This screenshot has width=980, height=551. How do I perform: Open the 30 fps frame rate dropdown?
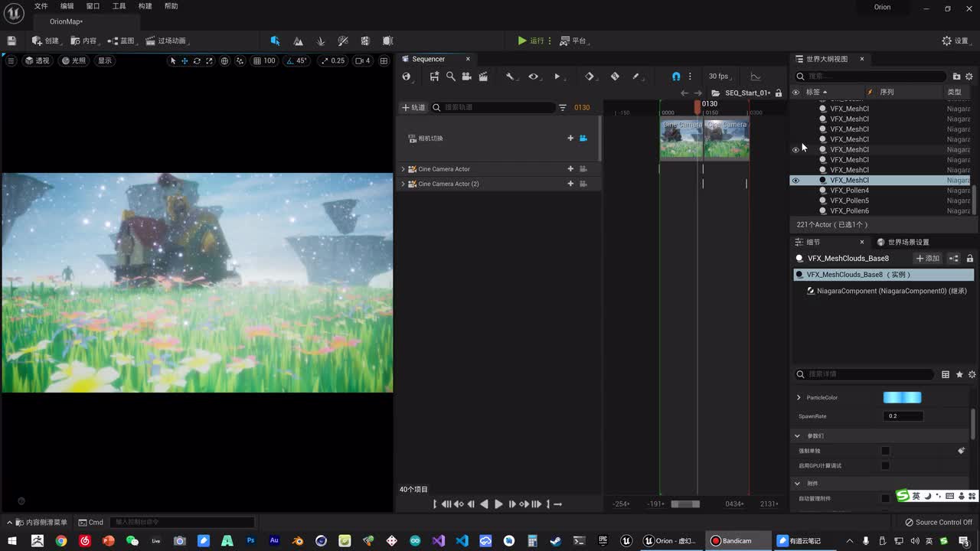click(x=718, y=77)
